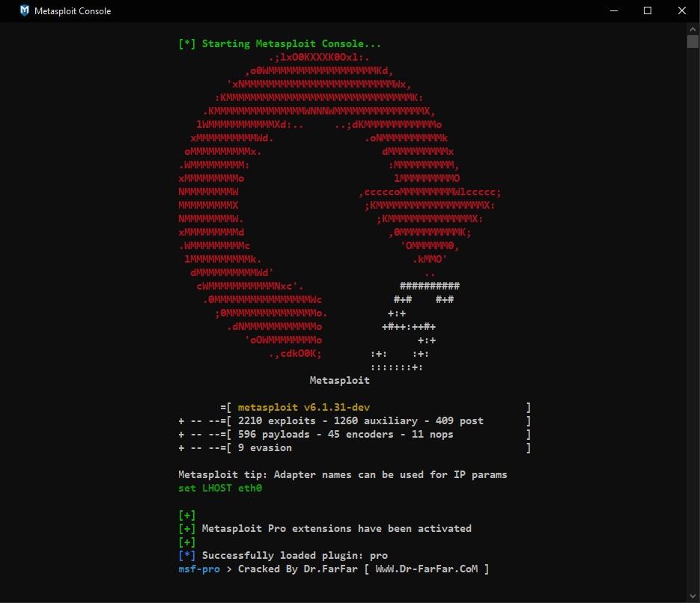700x603 pixels.
Task: Click the 'Cracked By Dr.FarFar' text
Action: (298, 569)
